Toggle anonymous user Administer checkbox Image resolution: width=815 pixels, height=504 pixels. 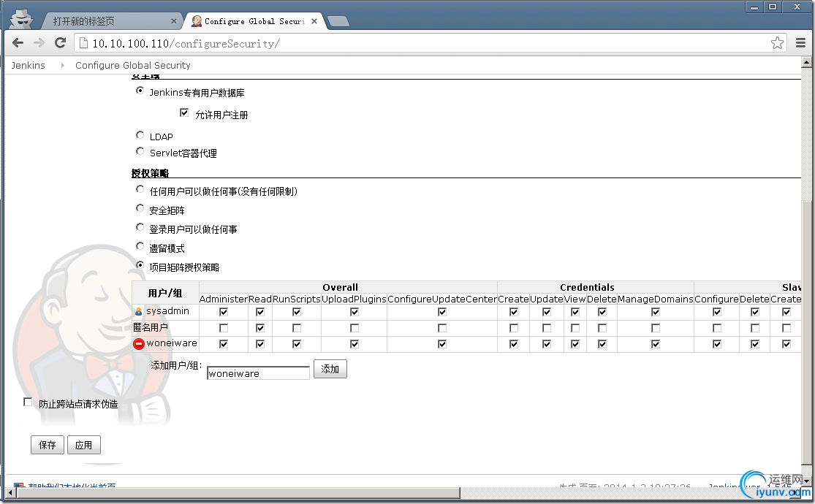[x=224, y=328]
